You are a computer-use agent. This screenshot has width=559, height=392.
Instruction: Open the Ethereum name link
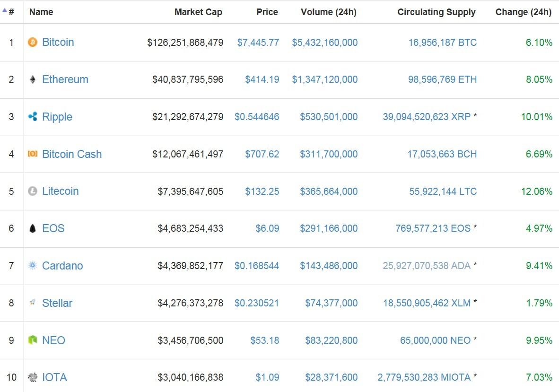tap(65, 79)
